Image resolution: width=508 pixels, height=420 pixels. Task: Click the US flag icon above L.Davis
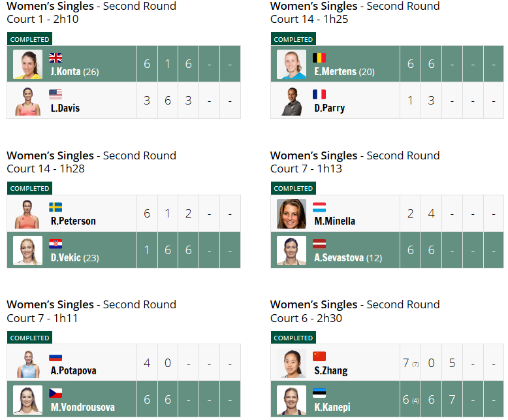point(56,94)
